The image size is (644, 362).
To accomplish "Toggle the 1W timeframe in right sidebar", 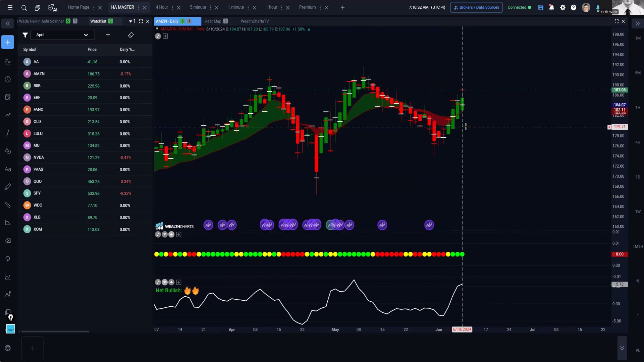I will pos(638,212).
